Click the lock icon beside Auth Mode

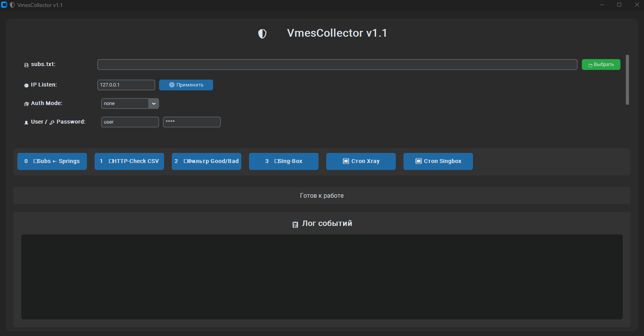point(26,104)
